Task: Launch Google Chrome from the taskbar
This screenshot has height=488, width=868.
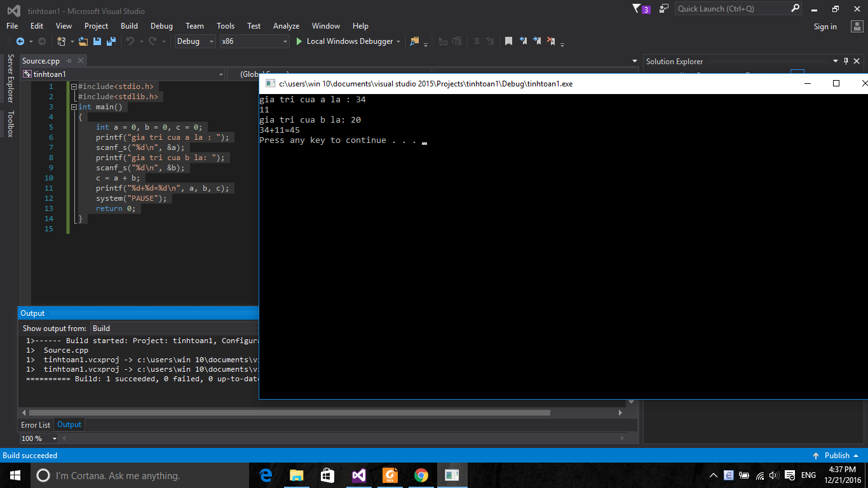Action: point(421,475)
